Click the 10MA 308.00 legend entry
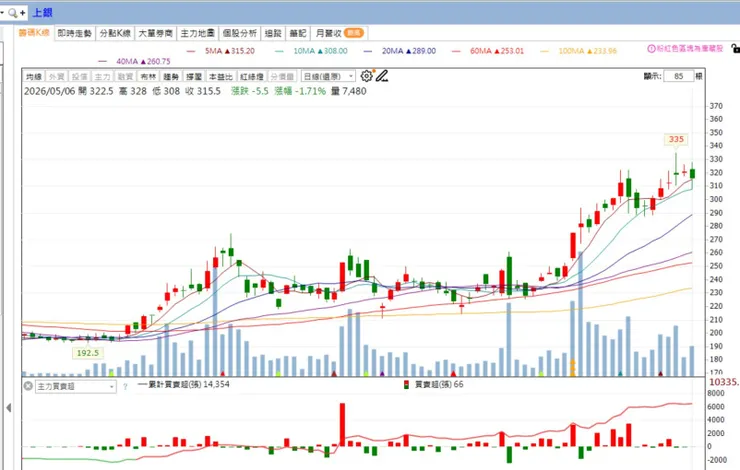The image size is (740, 470). tap(311, 51)
